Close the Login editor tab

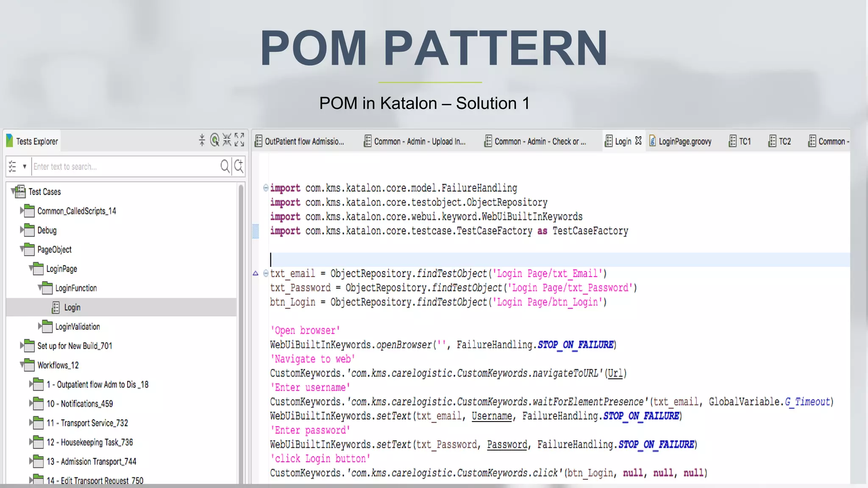[639, 141]
